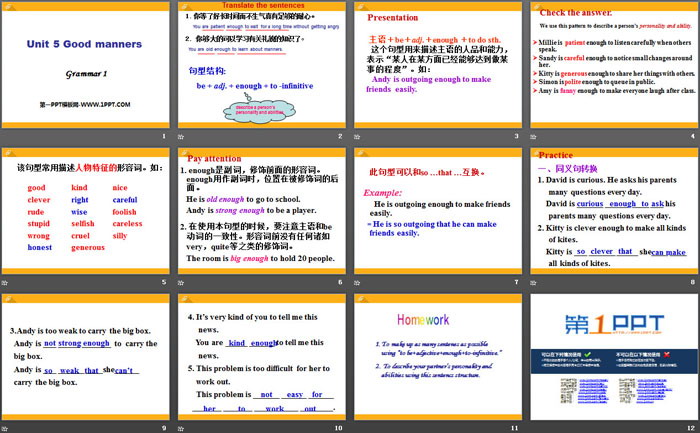This screenshot has width=700, height=433.
Task: Click slide number 1 label
Action: (x=164, y=136)
